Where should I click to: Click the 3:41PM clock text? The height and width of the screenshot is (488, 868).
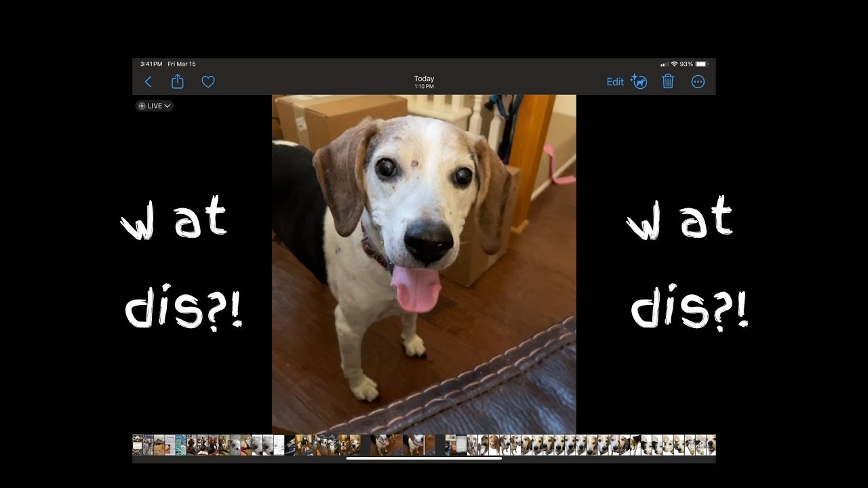click(x=151, y=64)
